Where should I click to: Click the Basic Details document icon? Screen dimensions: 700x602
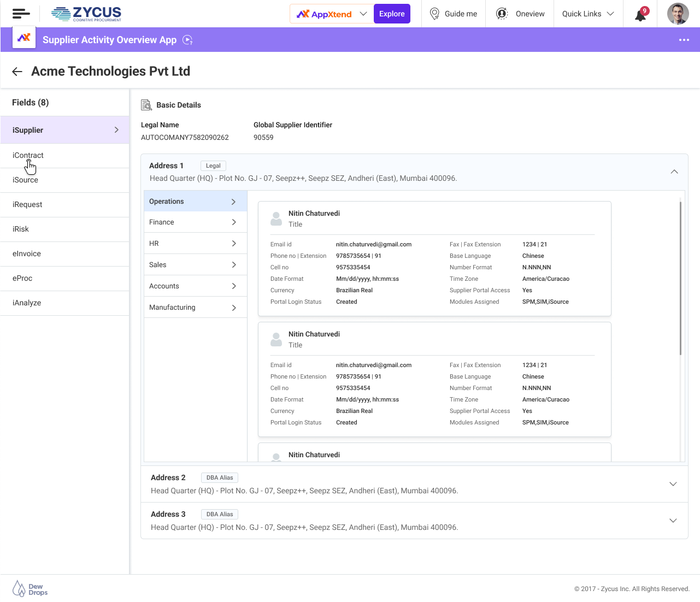[146, 105]
